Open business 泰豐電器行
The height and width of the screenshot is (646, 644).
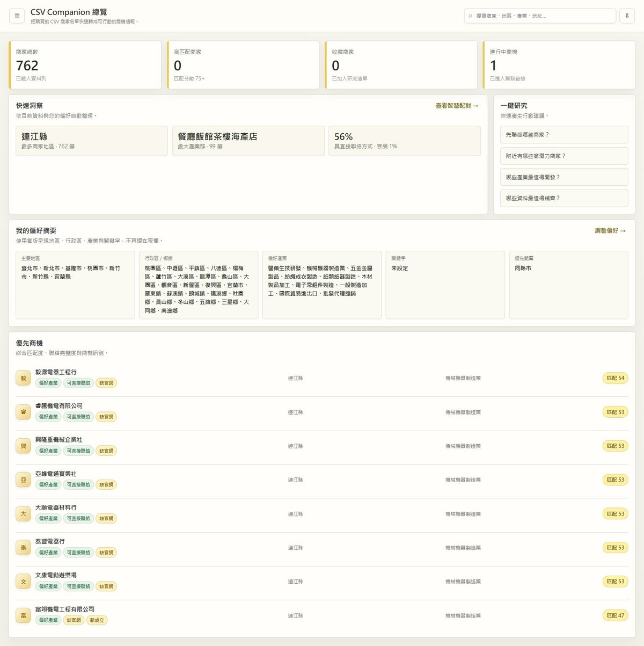click(x=50, y=541)
